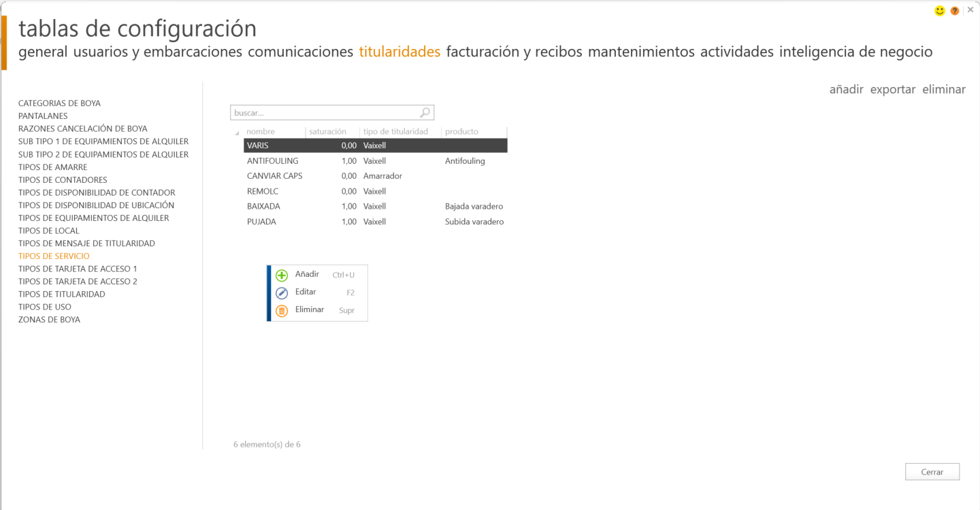Choose Editar from the context menu
This screenshot has width=980, height=510.
click(x=306, y=292)
